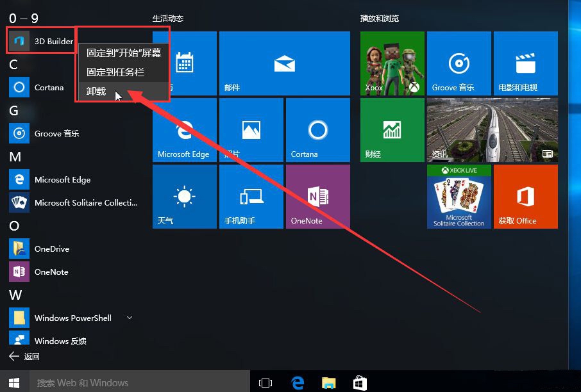Click the Windows Start button
Screen dimensions: 581x392
coord(14,382)
